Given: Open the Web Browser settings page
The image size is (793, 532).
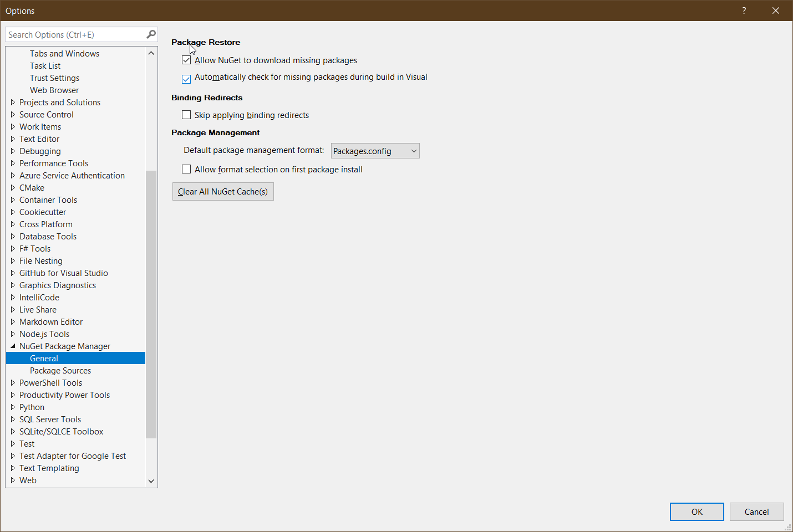Looking at the screenshot, I should (x=54, y=90).
